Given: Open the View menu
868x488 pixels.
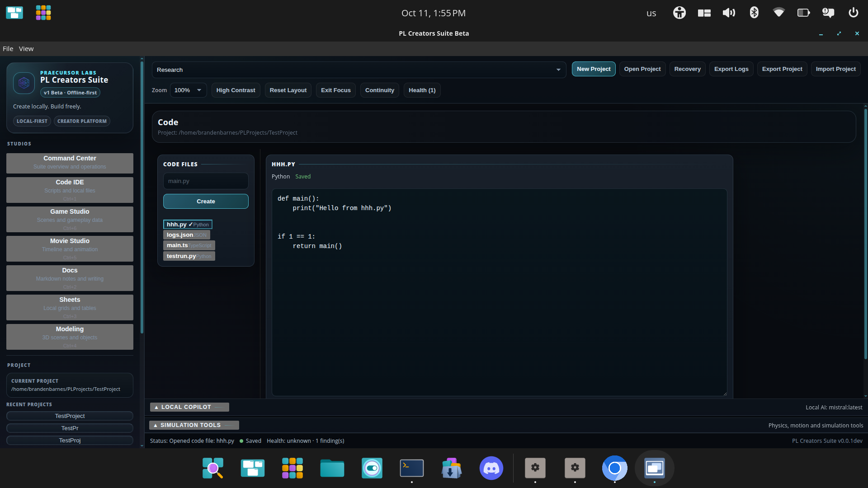Looking at the screenshot, I should pyautogui.click(x=26, y=49).
